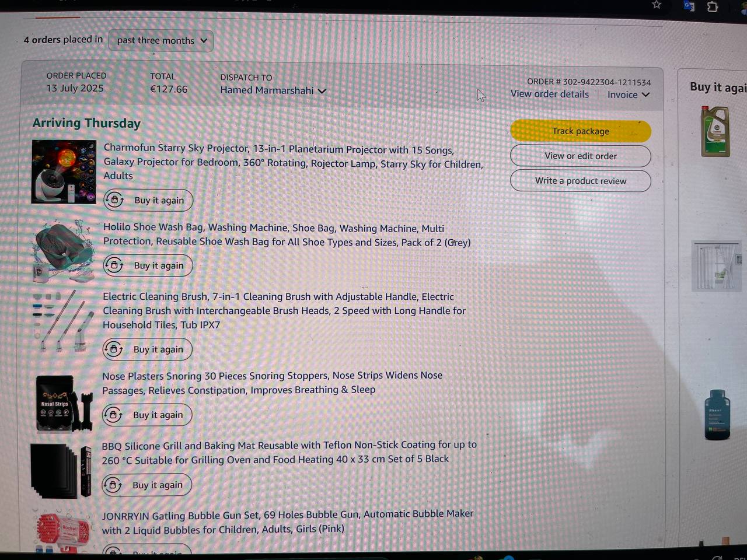Click the order date 13 July 2025
The height and width of the screenshot is (560, 747).
click(75, 88)
